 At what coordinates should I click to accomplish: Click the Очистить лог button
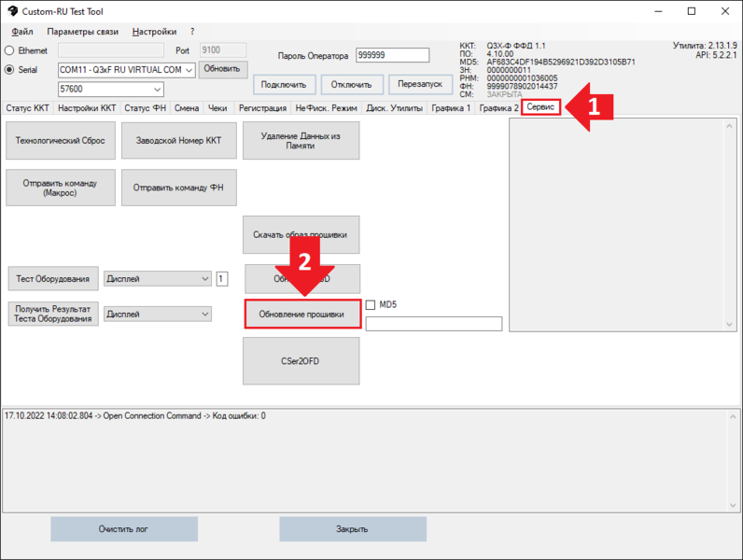123,529
